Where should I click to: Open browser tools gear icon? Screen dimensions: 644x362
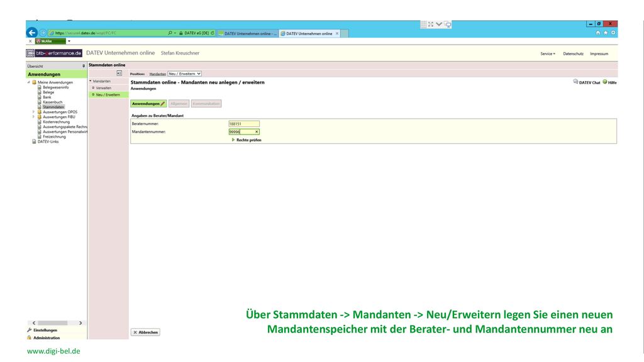(613, 33)
